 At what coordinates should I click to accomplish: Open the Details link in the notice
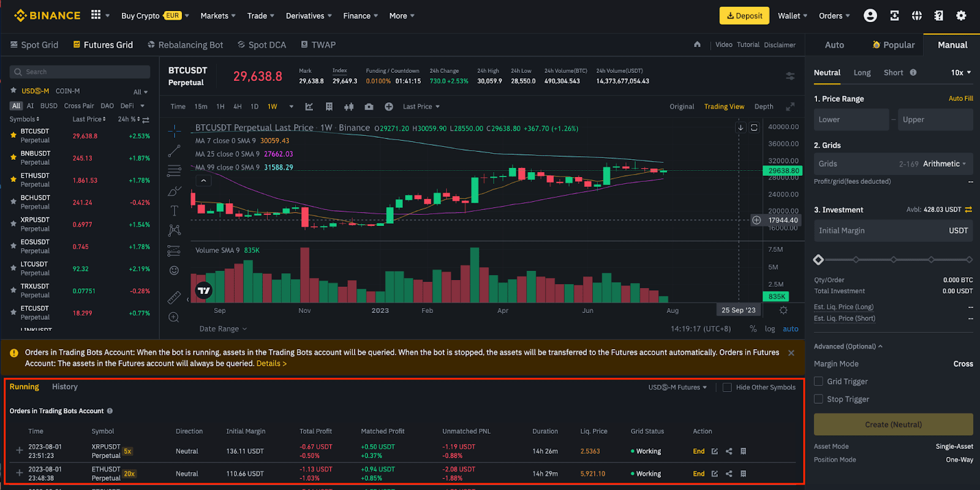click(271, 363)
